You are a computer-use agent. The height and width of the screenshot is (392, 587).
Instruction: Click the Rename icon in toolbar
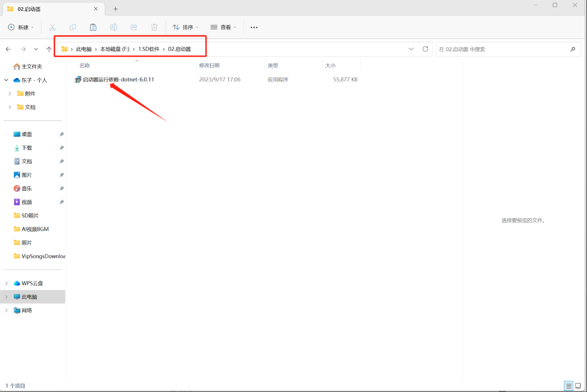coord(113,27)
